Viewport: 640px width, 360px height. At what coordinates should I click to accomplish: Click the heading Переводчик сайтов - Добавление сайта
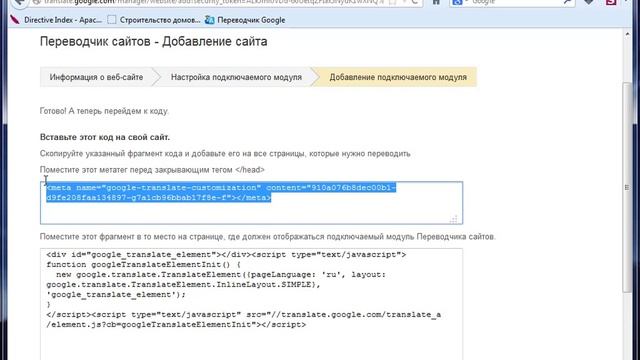click(153, 41)
